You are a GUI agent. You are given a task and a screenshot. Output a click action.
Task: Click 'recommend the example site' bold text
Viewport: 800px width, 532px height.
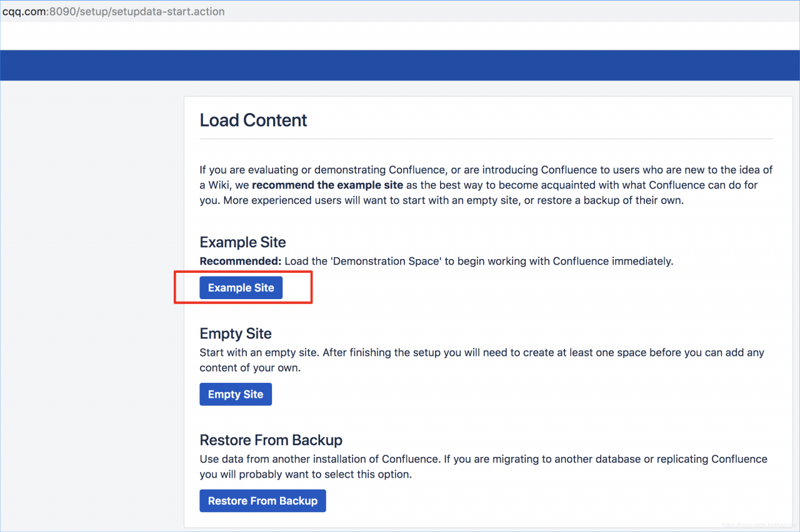click(x=327, y=185)
